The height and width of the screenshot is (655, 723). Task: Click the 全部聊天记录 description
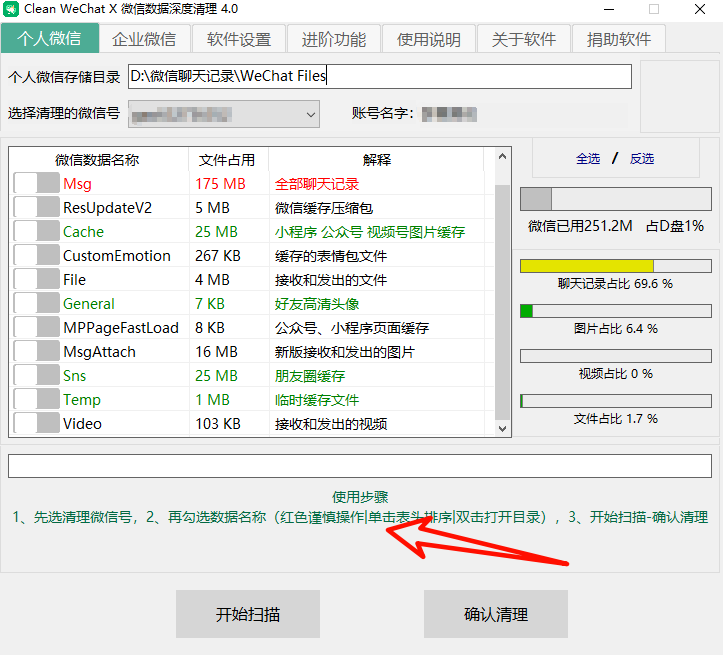(317, 184)
